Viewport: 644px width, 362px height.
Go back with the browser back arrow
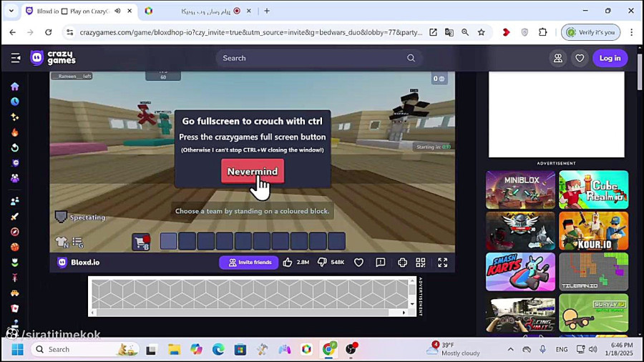pos(12,32)
